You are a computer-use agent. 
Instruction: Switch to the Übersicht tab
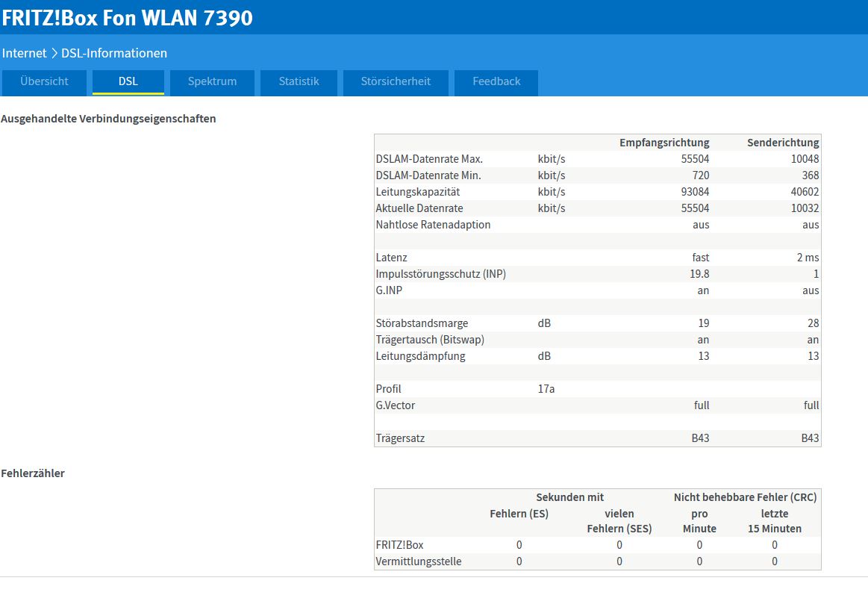[44, 81]
